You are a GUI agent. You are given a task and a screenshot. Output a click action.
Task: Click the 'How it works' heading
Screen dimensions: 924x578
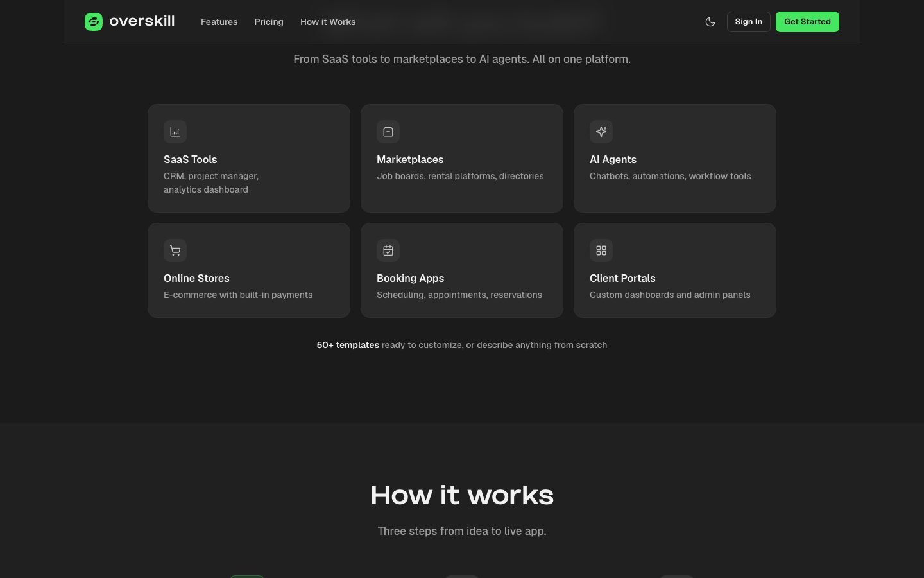[x=462, y=495]
